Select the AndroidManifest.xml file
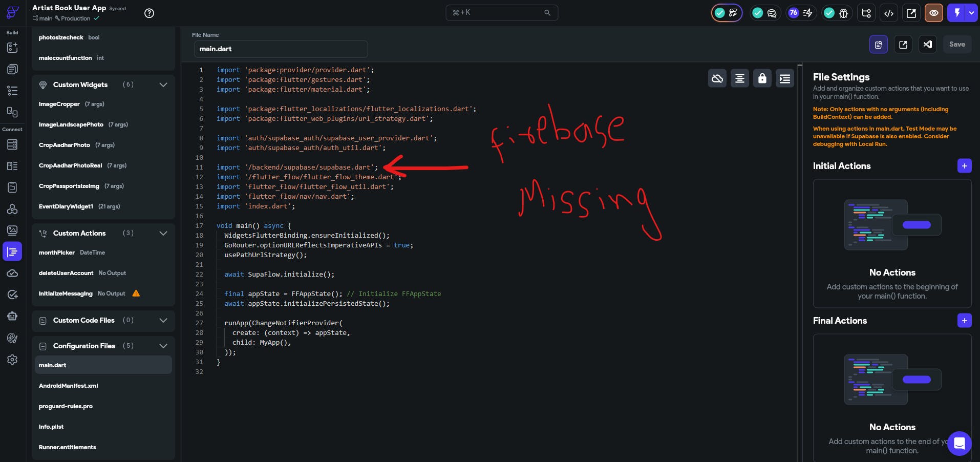The image size is (980, 462). (x=69, y=386)
